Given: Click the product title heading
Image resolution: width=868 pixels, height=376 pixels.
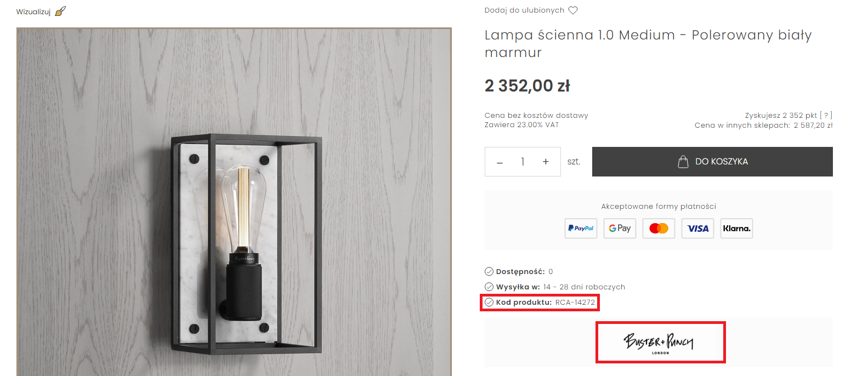Looking at the screenshot, I should tap(648, 43).
